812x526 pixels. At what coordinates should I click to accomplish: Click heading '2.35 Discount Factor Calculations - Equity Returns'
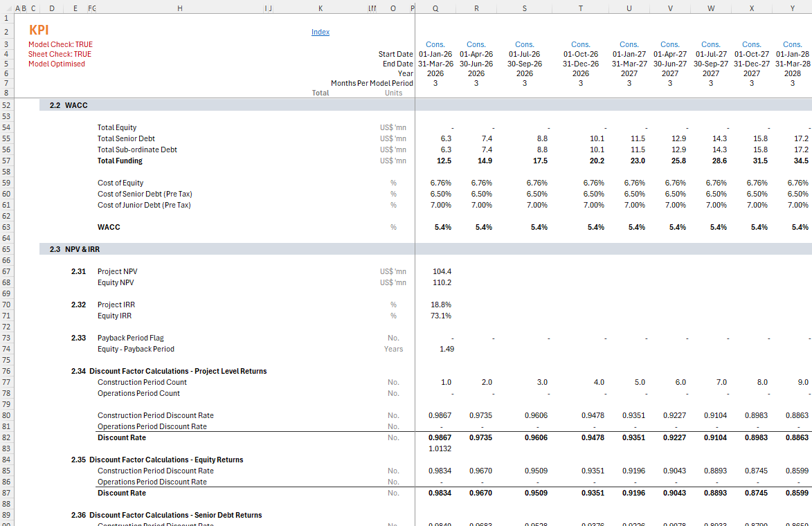tap(157, 460)
